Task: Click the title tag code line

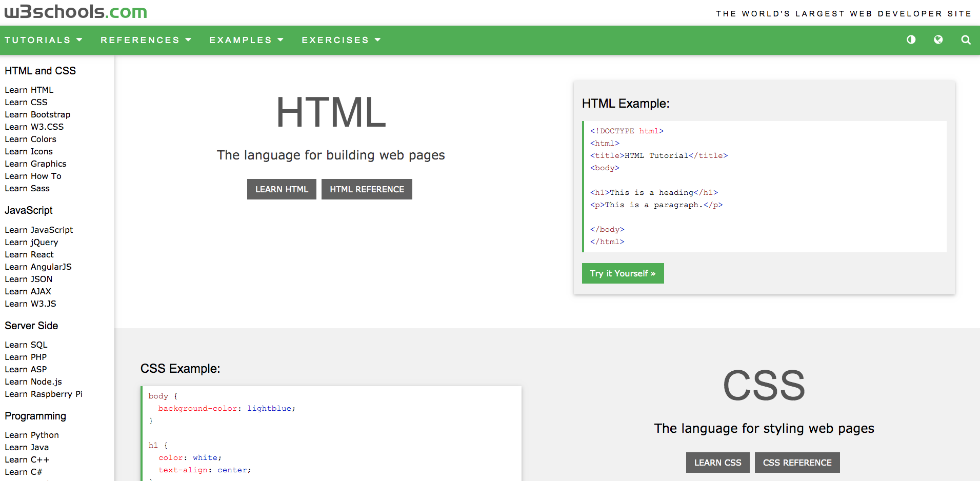Action: point(659,155)
